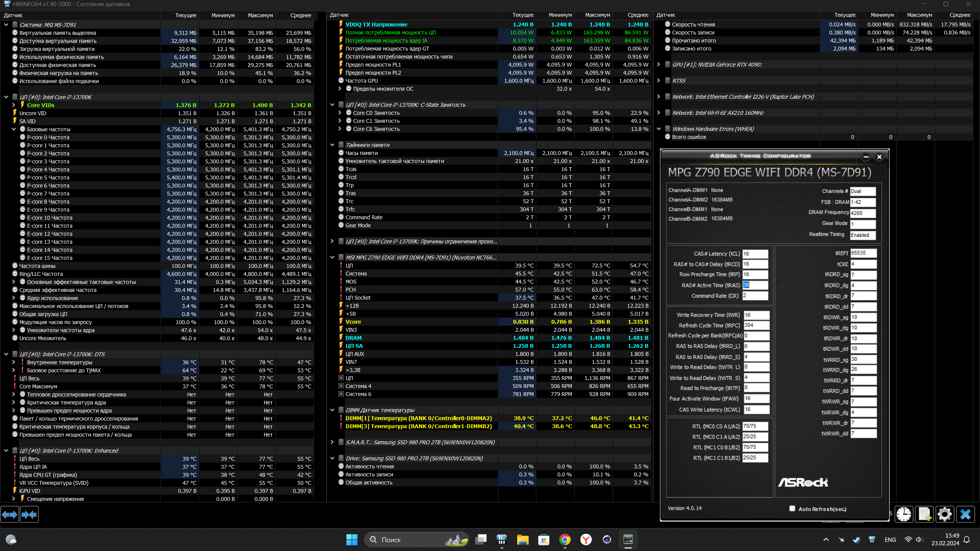Collapse the Тайминги памяти section
Screen dimensions: 980x551
332,145
